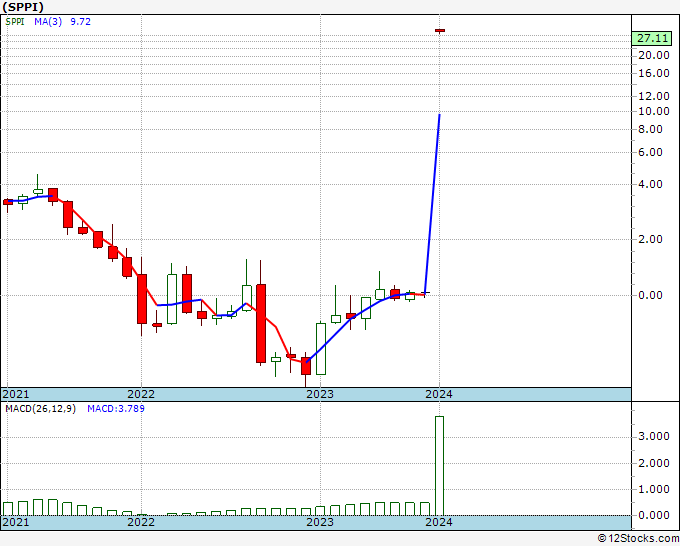Click the 0.000 MACD axis label
The height and width of the screenshot is (546, 680).
coord(654,516)
